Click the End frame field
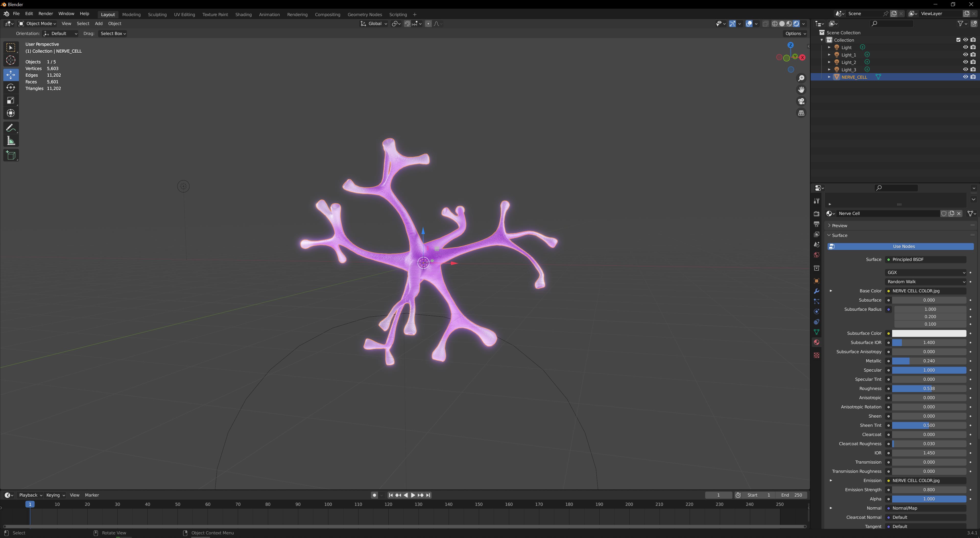The height and width of the screenshot is (538, 980). 791,495
